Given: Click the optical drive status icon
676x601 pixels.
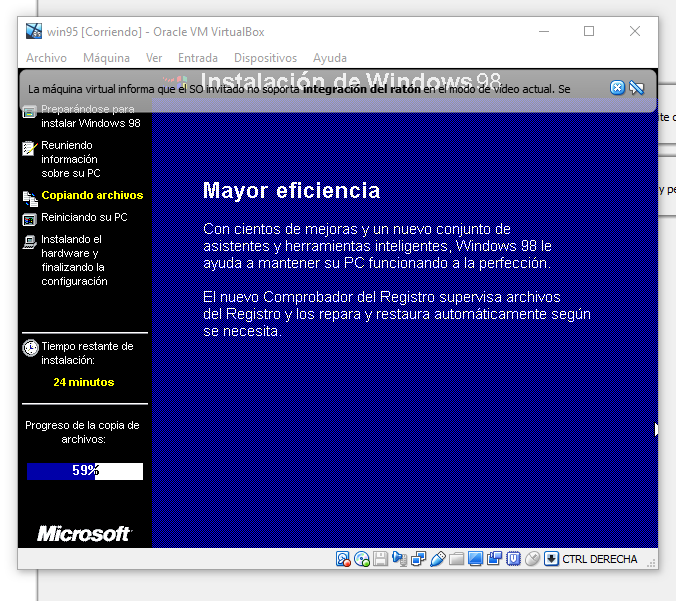Looking at the screenshot, I should point(362,559).
